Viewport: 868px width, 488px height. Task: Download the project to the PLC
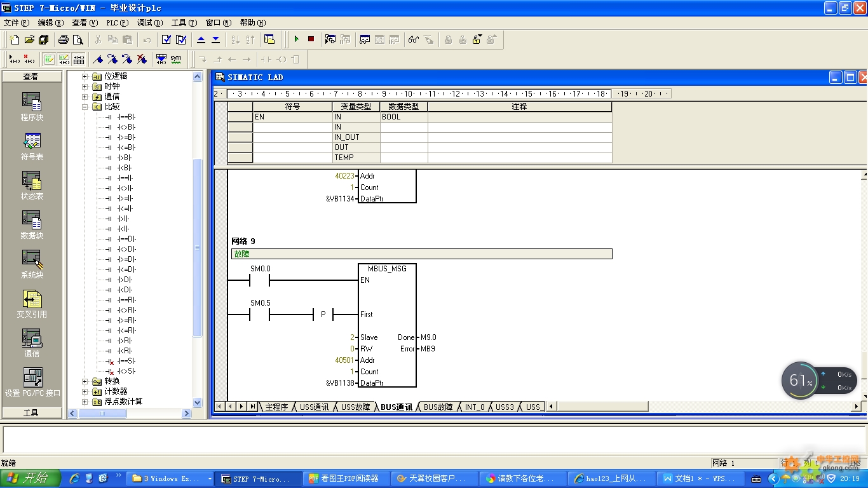click(x=215, y=39)
